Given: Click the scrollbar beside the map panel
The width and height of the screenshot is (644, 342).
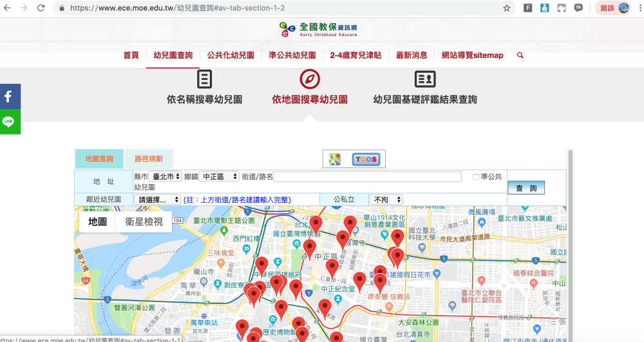Looking at the screenshot, I should (x=570, y=246).
